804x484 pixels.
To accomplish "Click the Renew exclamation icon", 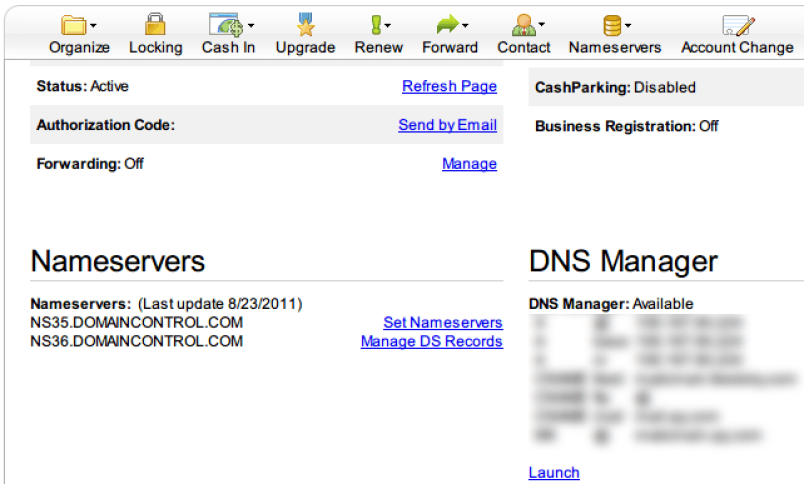I will 375,25.
